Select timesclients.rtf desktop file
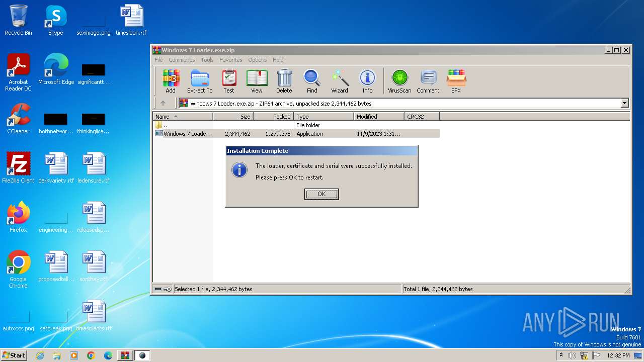644x362 pixels. (x=94, y=316)
